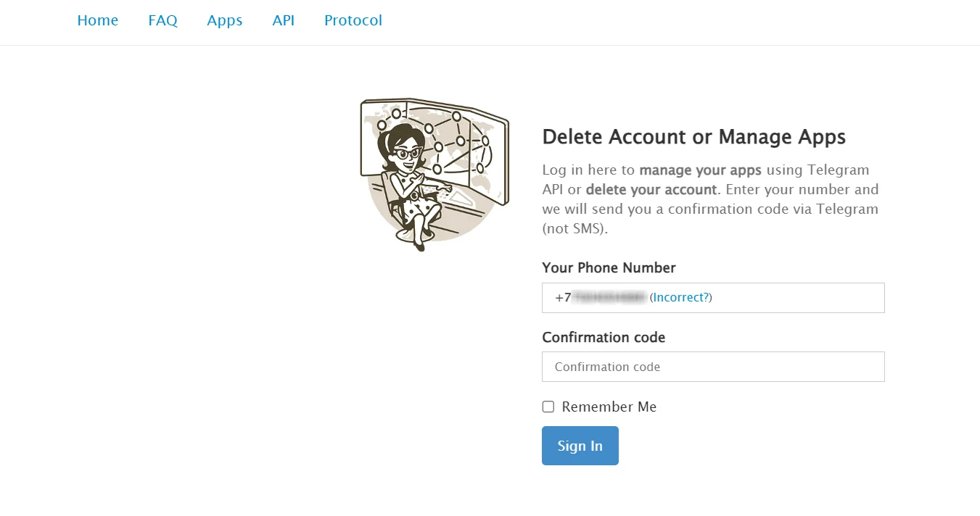
Task: Focus the Confirmation code input field
Action: point(713,367)
